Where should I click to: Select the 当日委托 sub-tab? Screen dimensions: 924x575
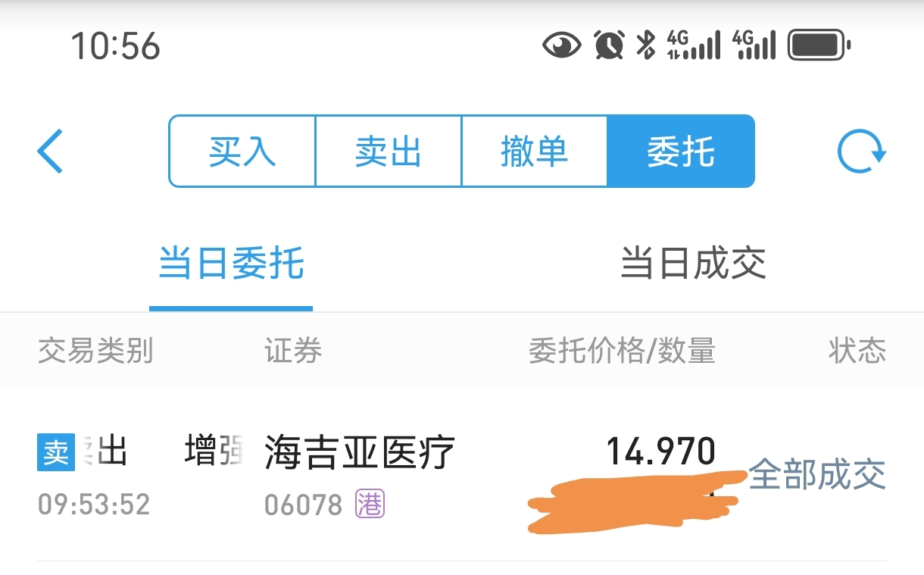[x=231, y=264]
